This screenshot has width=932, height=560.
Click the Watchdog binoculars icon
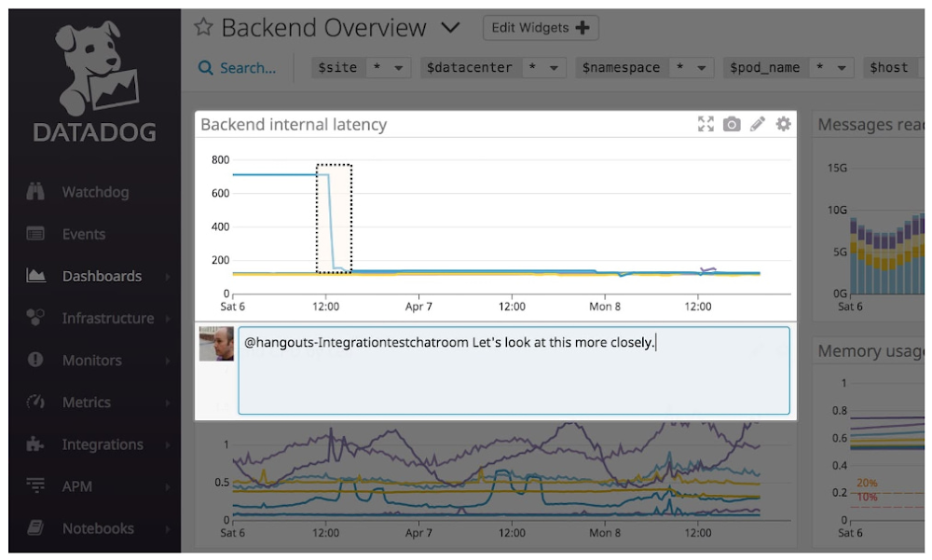(x=35, y=193)
